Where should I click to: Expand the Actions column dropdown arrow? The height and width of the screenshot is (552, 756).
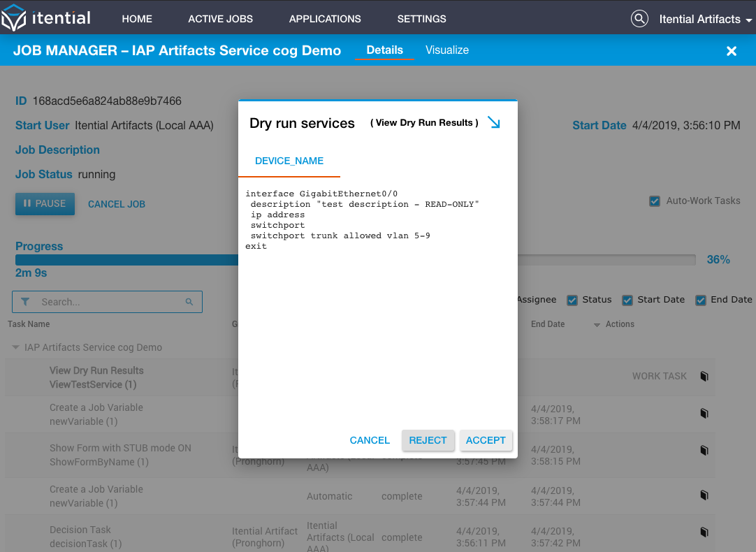(597, 325)
